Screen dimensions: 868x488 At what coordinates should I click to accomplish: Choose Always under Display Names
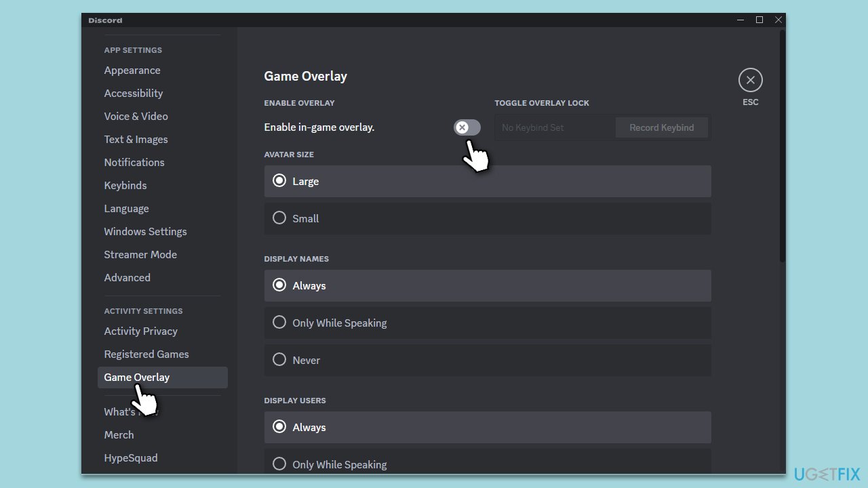click(488, 285)
